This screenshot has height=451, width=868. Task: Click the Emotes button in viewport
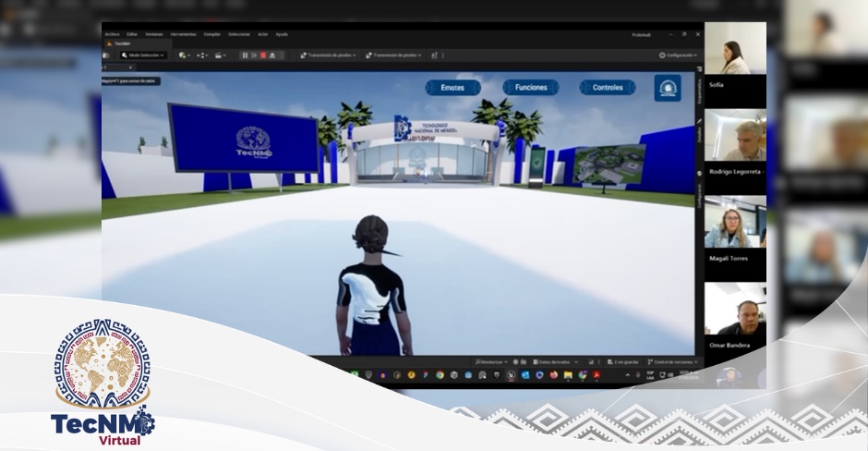pos(452,88)
